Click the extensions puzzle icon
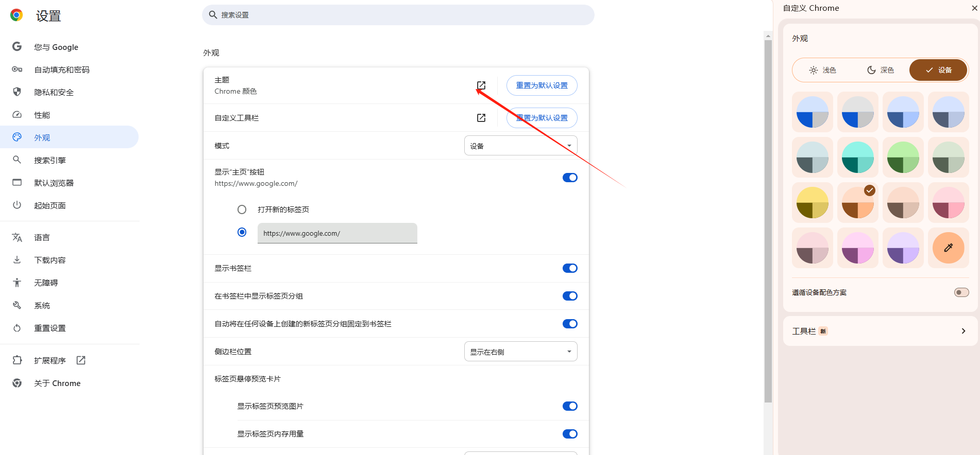Image resolution: width=980 pixels, height=455 pixels. pos(17,360)
